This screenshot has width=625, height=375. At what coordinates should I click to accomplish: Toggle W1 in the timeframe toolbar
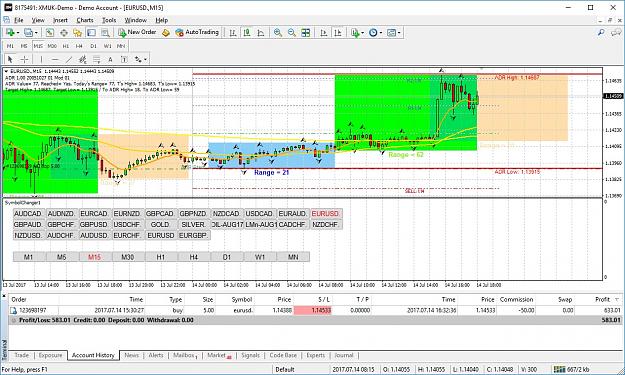[x=108, y=46]
